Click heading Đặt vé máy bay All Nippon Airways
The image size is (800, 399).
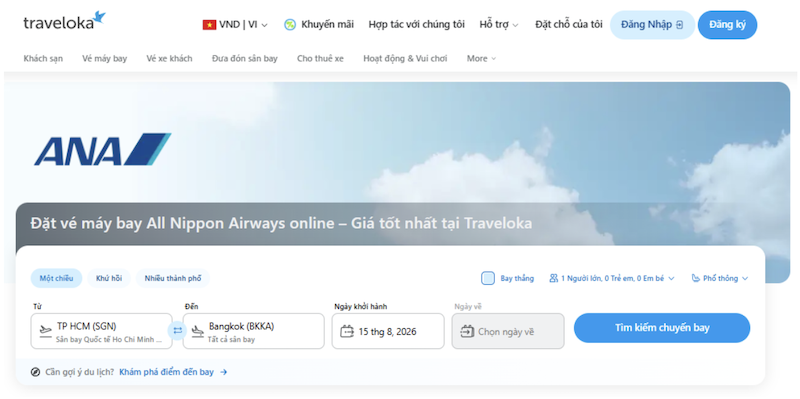point(281,223)
